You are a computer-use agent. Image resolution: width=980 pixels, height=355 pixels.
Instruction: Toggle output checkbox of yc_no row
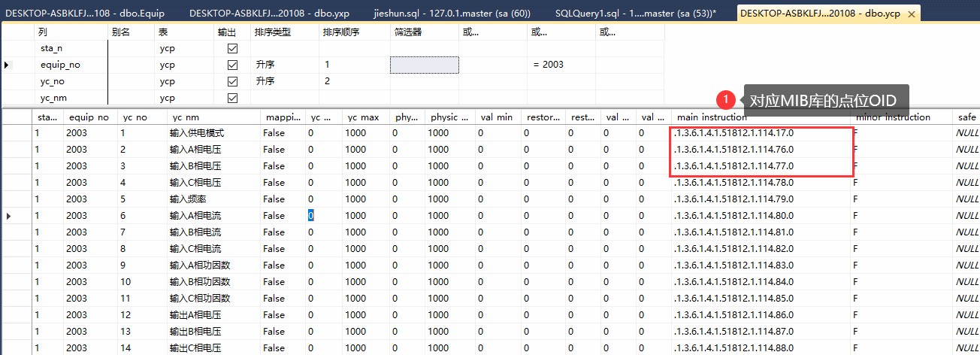tap(232, 81)
